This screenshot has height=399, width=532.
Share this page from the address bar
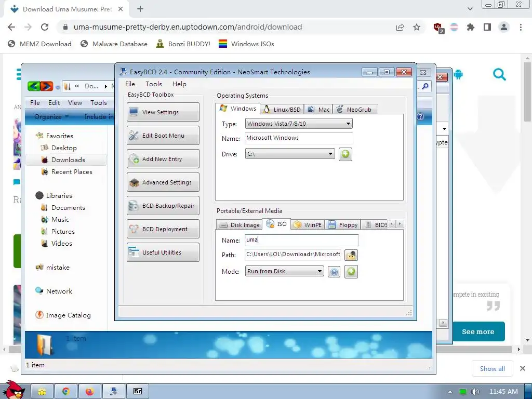[x=400, y=27]
